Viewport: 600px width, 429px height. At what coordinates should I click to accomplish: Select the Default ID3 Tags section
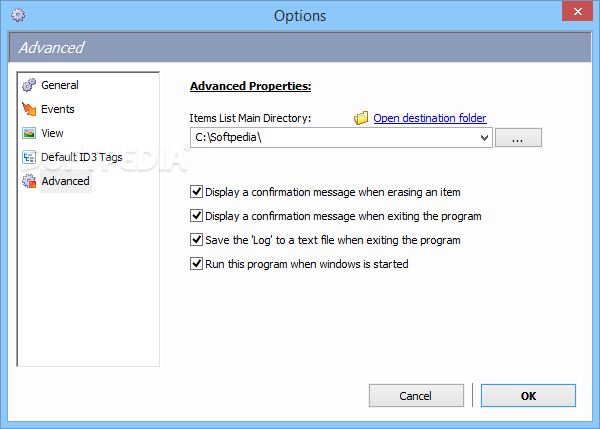pos(81,157)
